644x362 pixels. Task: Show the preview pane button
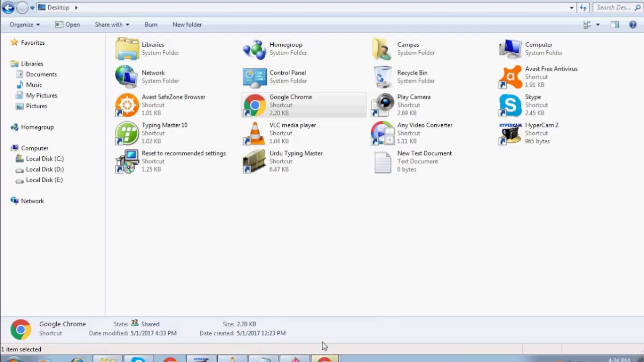point(615,25)
